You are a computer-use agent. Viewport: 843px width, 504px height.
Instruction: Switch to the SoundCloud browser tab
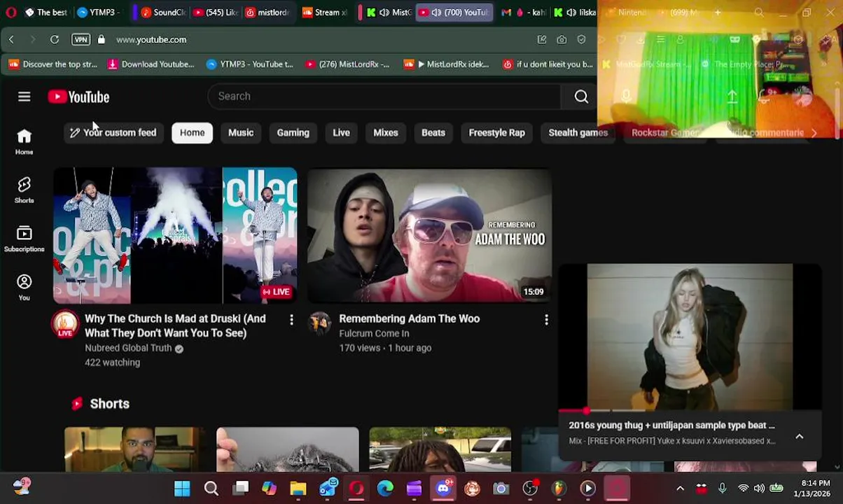[x=162, y=12]
